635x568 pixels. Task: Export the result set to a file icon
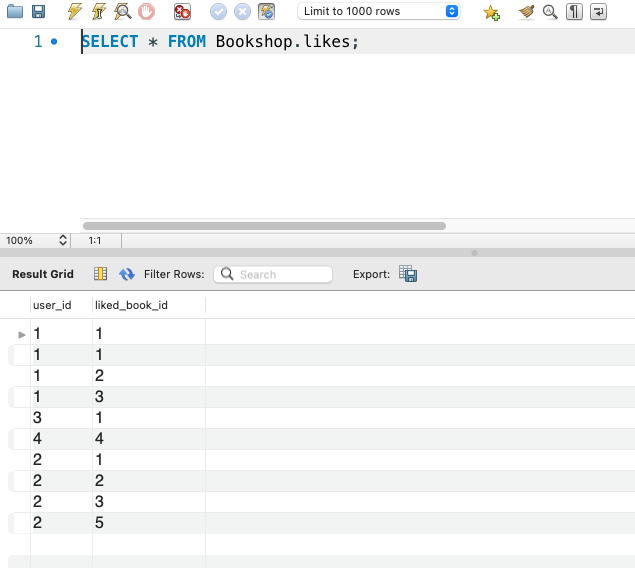408,274
